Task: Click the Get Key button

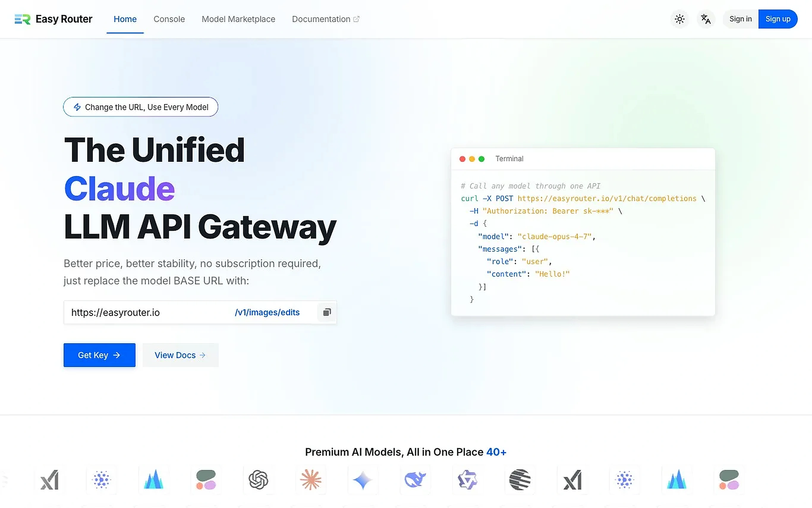Action: point(99,355)
